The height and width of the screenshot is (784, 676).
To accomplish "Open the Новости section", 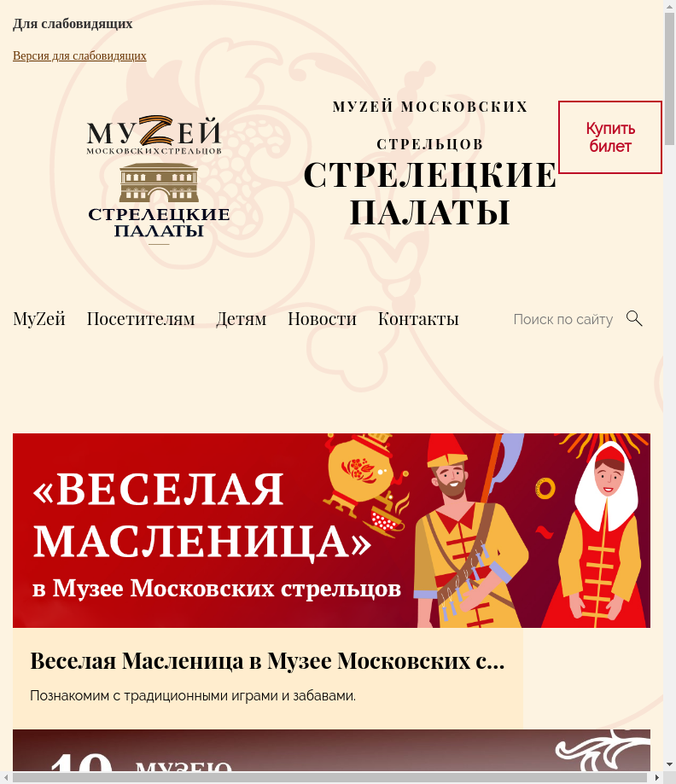I will (x=323, y=319).
